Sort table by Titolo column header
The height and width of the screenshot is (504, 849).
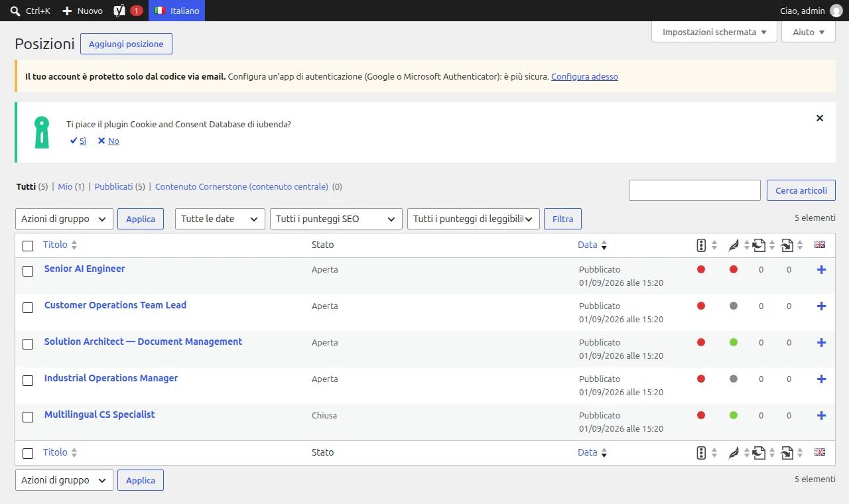tap(60, 245)
